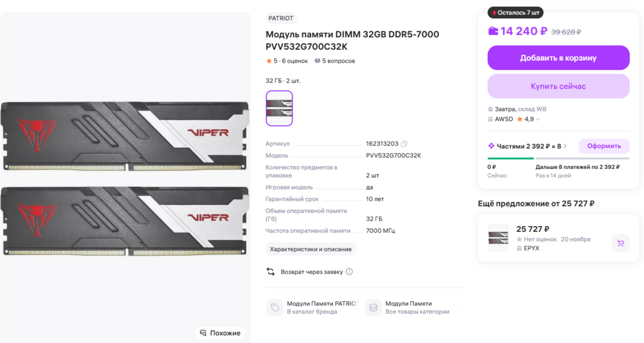Click the questions speech bubble icon
The width and height of the screenshot is (644, 343).
click(x=317, y=61)
